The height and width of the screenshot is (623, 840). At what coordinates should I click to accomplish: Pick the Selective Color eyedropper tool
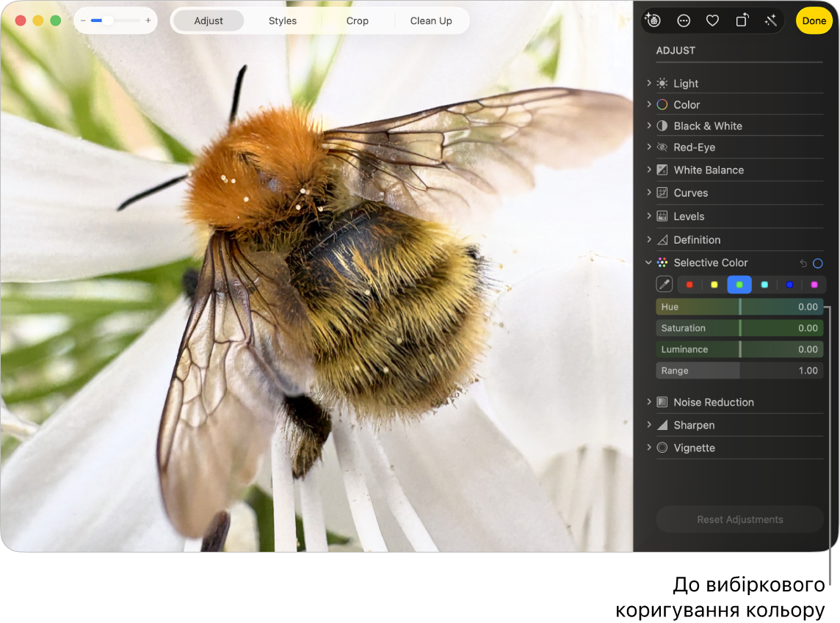point(664,285)
